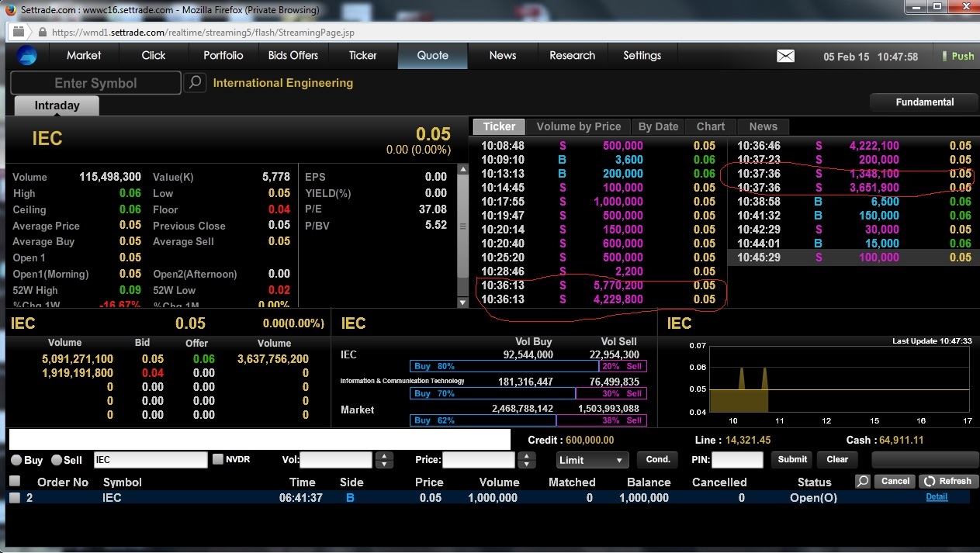This screenshot has width=980, height=553.
Task: Open the Market menu
Action: pos(84,56)
